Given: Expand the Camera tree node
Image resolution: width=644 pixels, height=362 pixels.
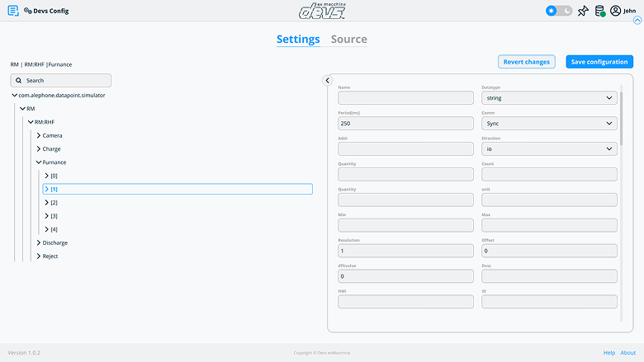Looking at the screenshot, I should pyautogui.click(x=39, y=135).
